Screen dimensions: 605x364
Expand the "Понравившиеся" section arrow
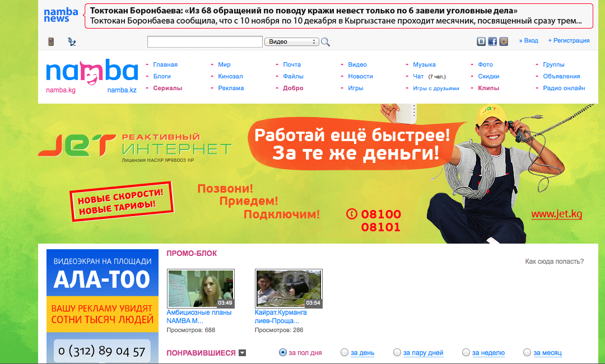(242, 353)
